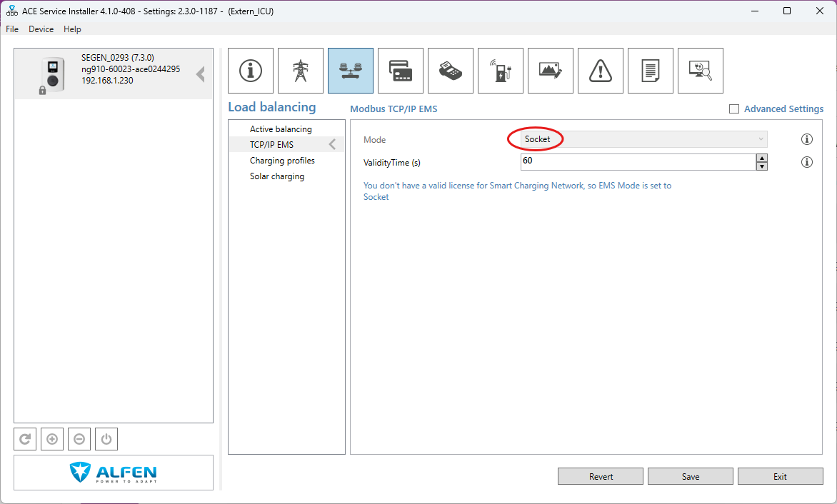
Task: Open the warning triangle errors section
Action: (x=601, y=71)
